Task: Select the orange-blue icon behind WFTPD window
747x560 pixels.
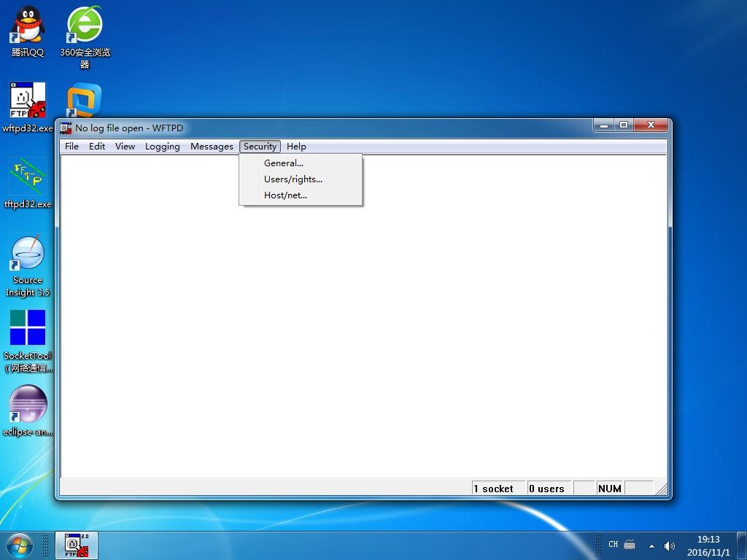Action: (85, 100)
